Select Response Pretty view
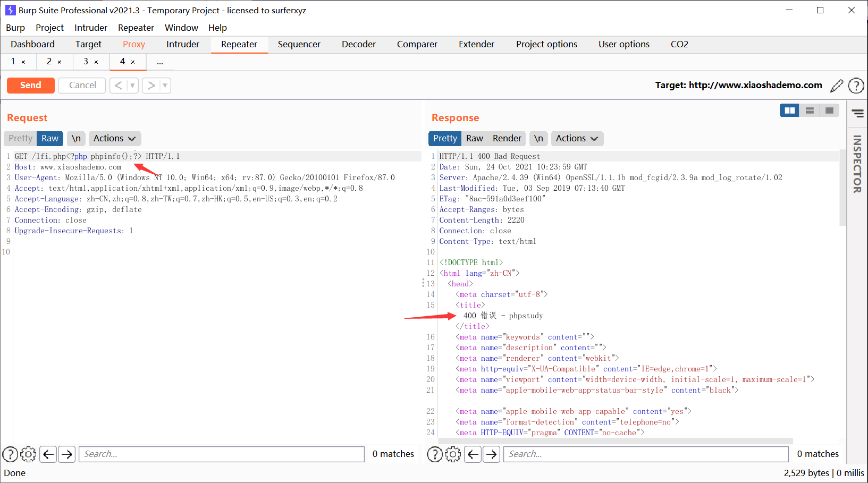Screen dimensions: 868x483 (x=445, y=139)
